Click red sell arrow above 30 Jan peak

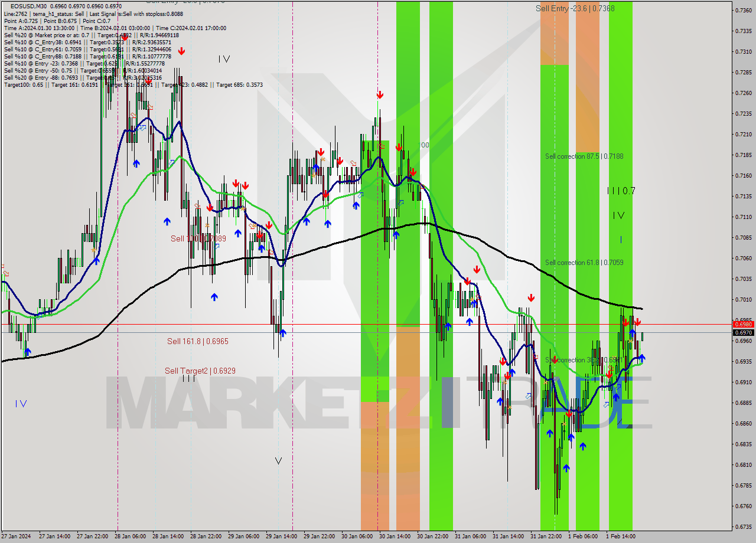coord(380,94)
